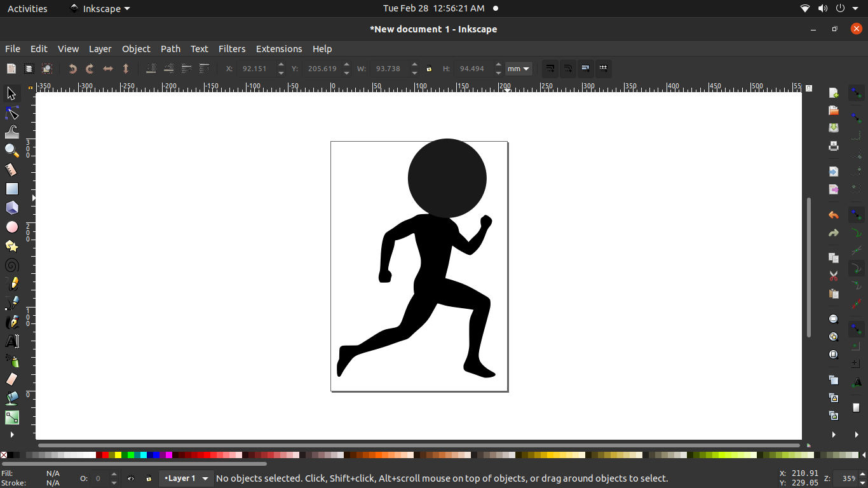
Task: Select the Rectangle tool
Action: (11, 188)
